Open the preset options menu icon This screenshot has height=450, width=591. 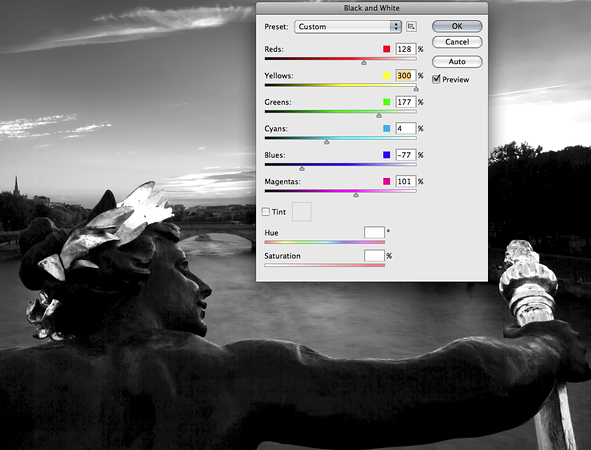tap(411, 26)
